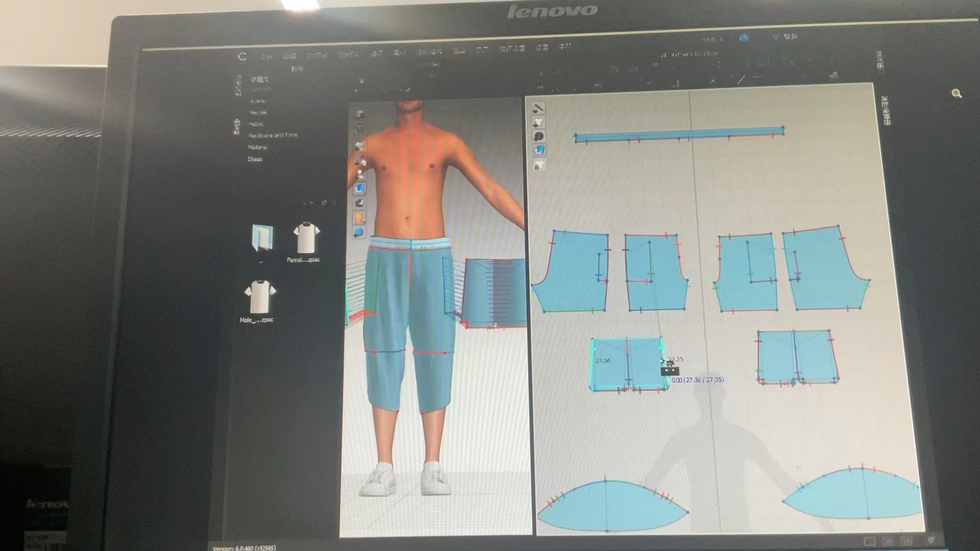Image resolution: width=980 pixels, height=551 pixels.
Task: Click the blue cloud icon in the top bar
Action: [744, 38]
